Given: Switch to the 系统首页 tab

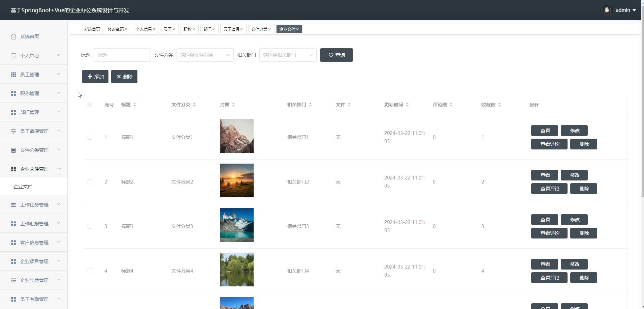Looking at the screenshot, I should point(92,29).
